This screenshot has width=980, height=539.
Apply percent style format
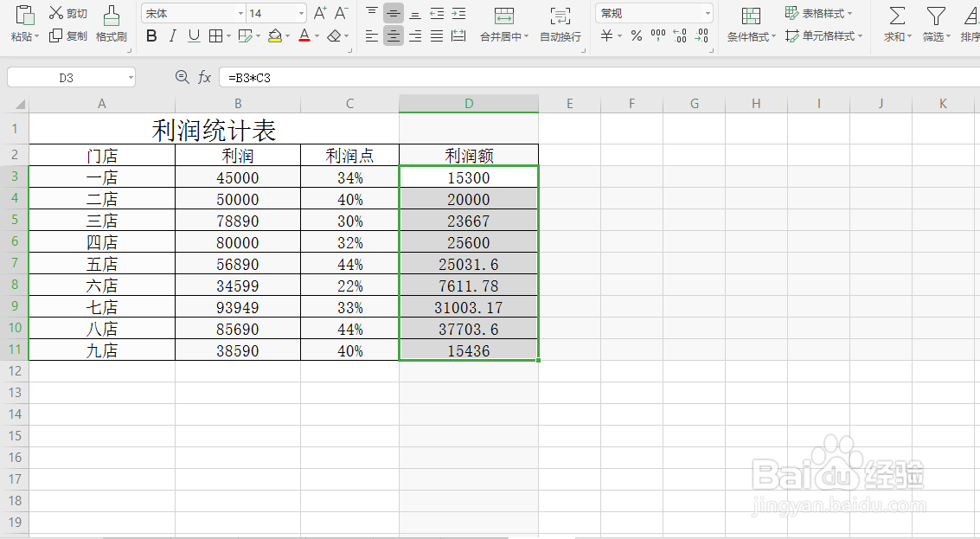[637, 35]
